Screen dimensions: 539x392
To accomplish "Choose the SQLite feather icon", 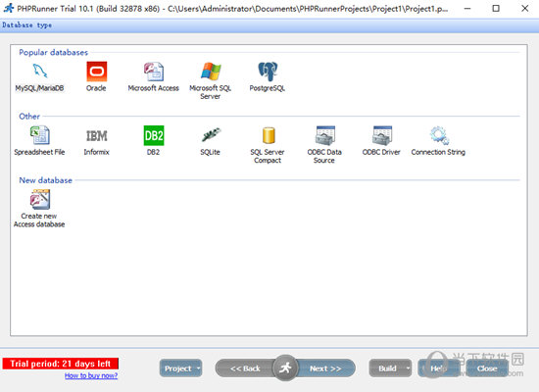I will point(211,135).
